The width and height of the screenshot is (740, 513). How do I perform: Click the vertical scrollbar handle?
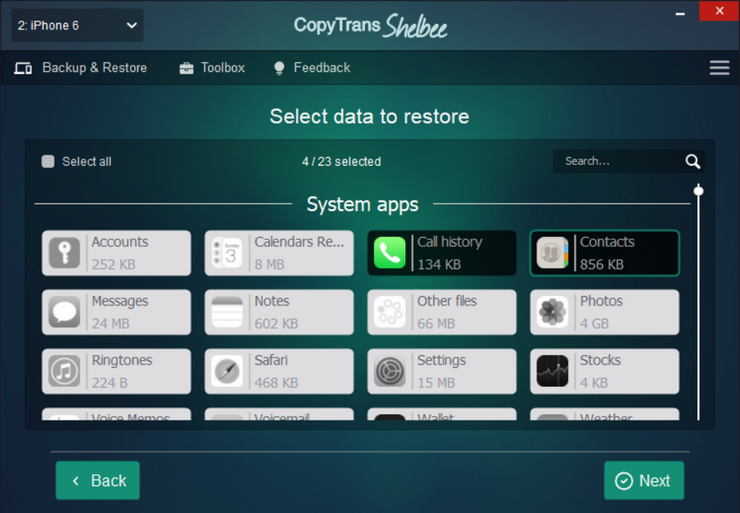point(698,191)
